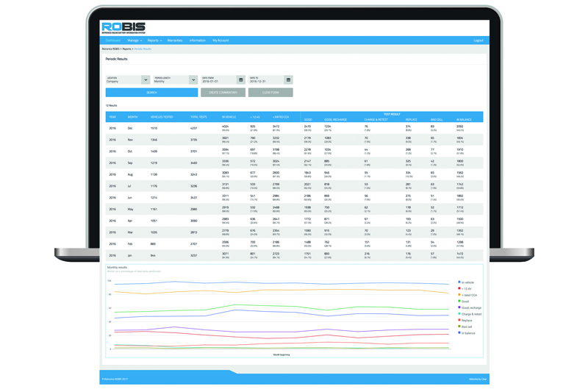
Task: Toggle the Good legend series dot
Action: (460, 302)
